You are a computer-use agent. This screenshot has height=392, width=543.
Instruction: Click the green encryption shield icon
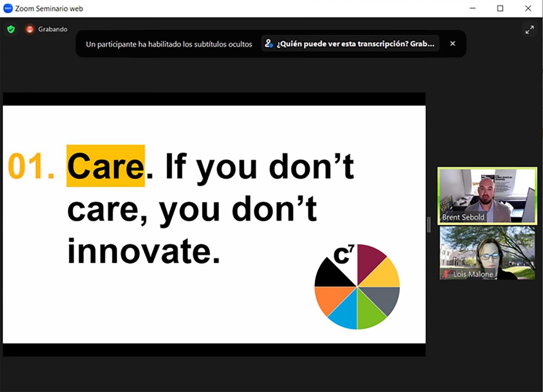11,29
